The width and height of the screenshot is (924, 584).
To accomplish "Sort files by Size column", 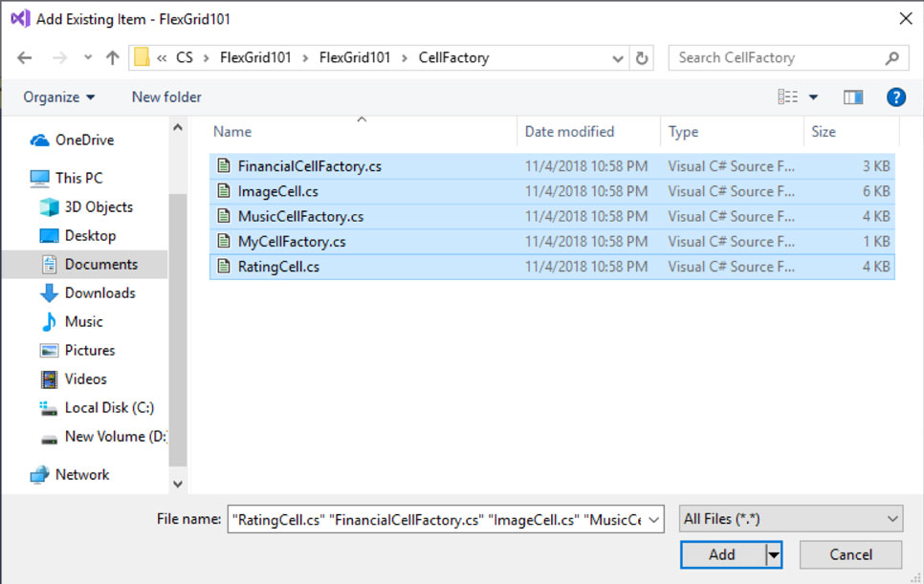I will [x=824, y=132].
